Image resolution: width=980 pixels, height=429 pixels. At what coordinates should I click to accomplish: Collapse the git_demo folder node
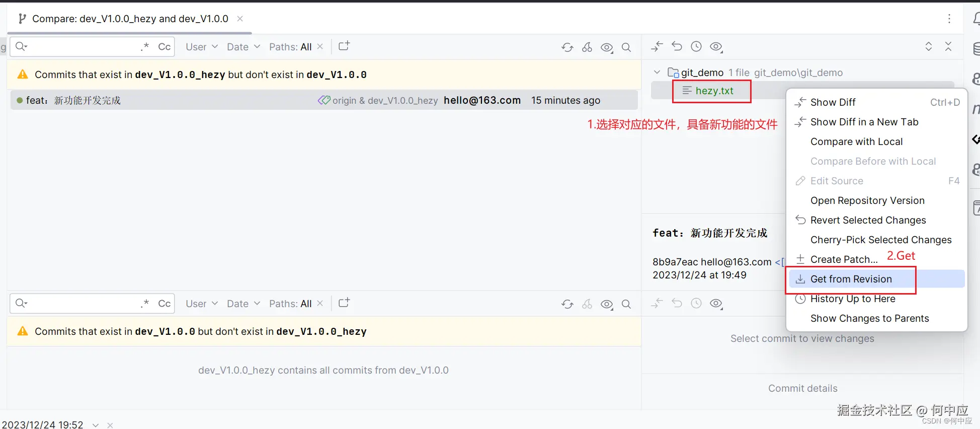(x=657, y=73)
